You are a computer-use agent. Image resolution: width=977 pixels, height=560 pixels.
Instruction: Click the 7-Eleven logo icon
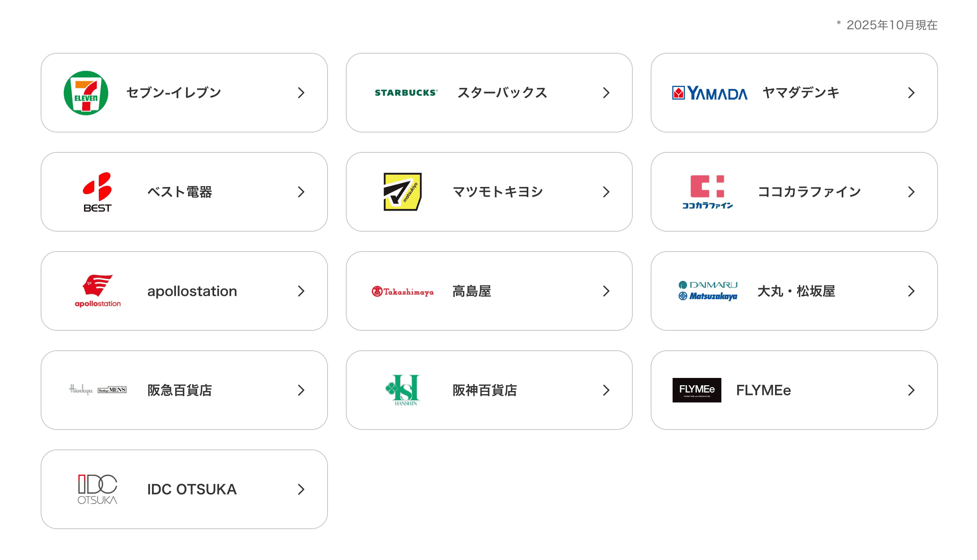[x=86, y=93]
